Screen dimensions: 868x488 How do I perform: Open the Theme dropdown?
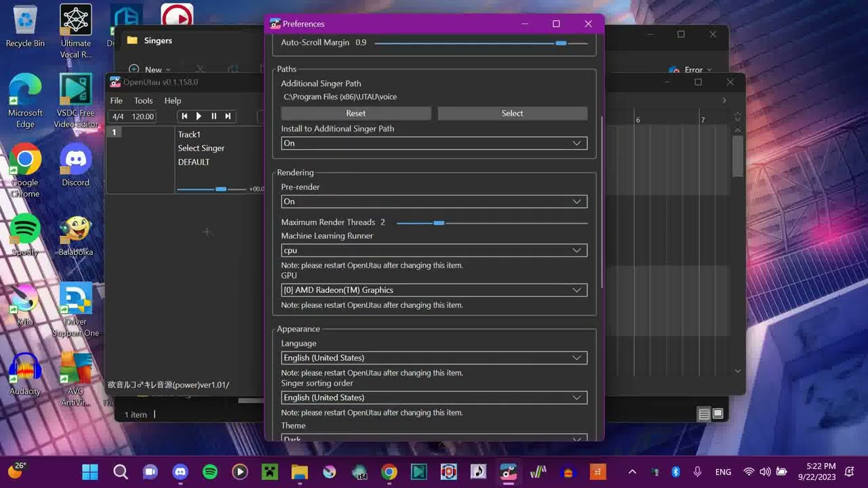click(x=434, y=437)
